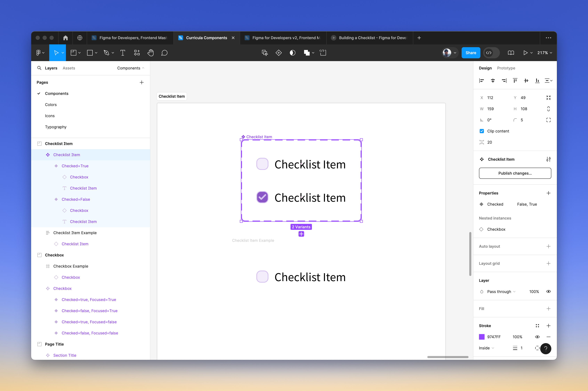The image size is (588, 391).
Task: Select the Text tool in the toolbar
Action: (123, 53)
